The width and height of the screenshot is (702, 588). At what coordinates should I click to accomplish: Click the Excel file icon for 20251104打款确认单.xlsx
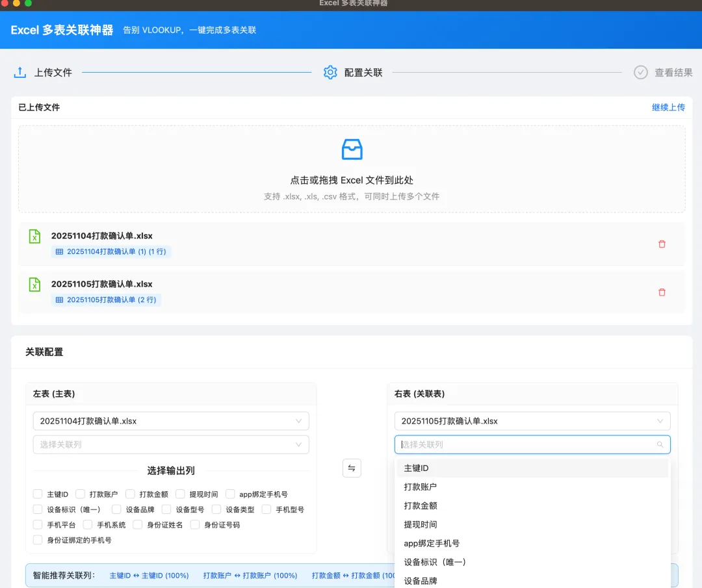coord(34,236)
